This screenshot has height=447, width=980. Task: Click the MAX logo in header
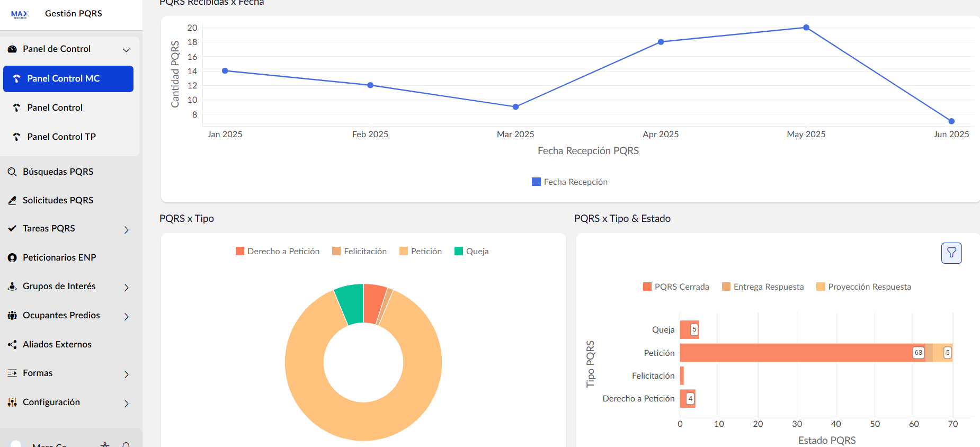(x=20, y=14)
